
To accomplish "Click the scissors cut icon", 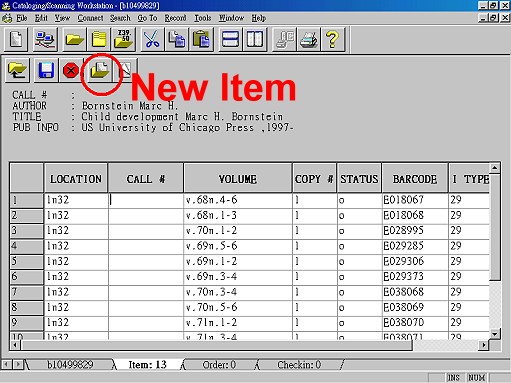I will coord(152,39).
